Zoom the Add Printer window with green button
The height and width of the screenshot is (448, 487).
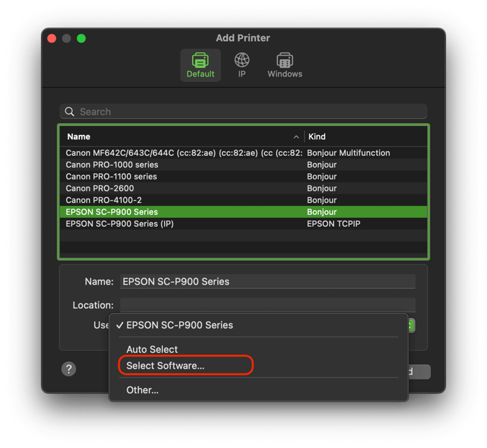[81, 38]
